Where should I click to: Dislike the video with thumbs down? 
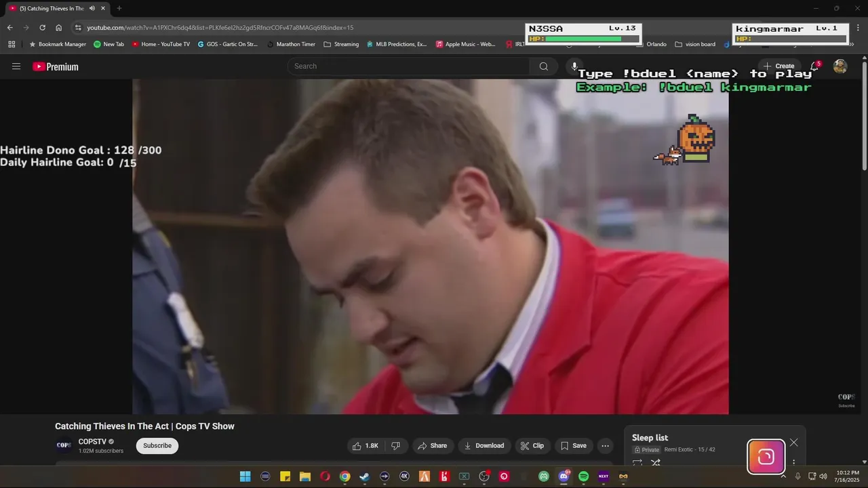point(395,446)
